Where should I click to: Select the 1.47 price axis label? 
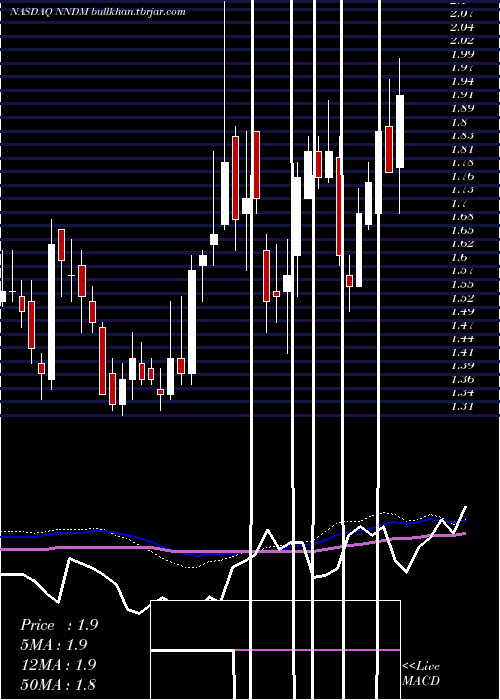[x=462, y=325]
